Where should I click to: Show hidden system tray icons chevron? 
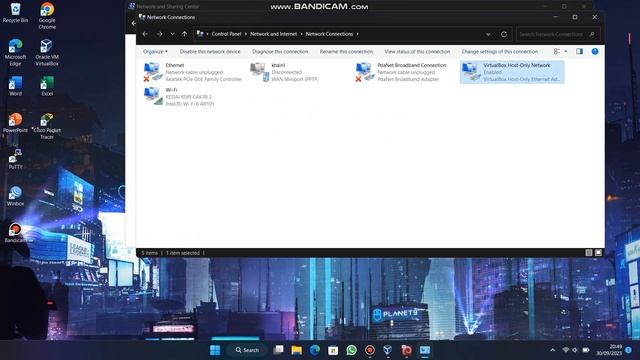[x=553, y=350]
